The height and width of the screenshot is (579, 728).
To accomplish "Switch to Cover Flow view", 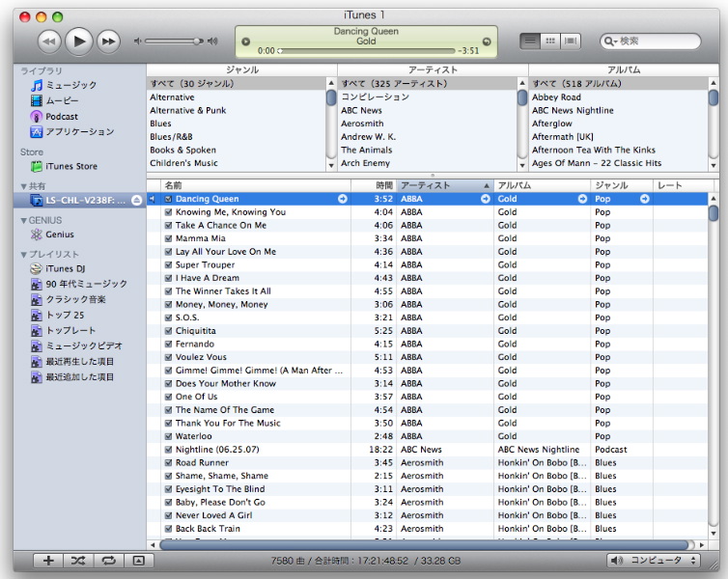I will click(x=571, y=41).
